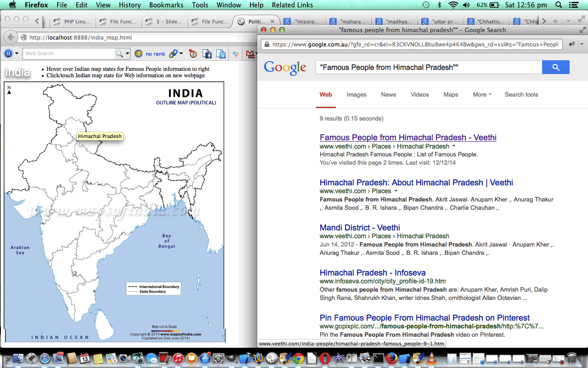Open dropdown arrow next to Web Search magnifier
The image size is (588, 368).
128,54
